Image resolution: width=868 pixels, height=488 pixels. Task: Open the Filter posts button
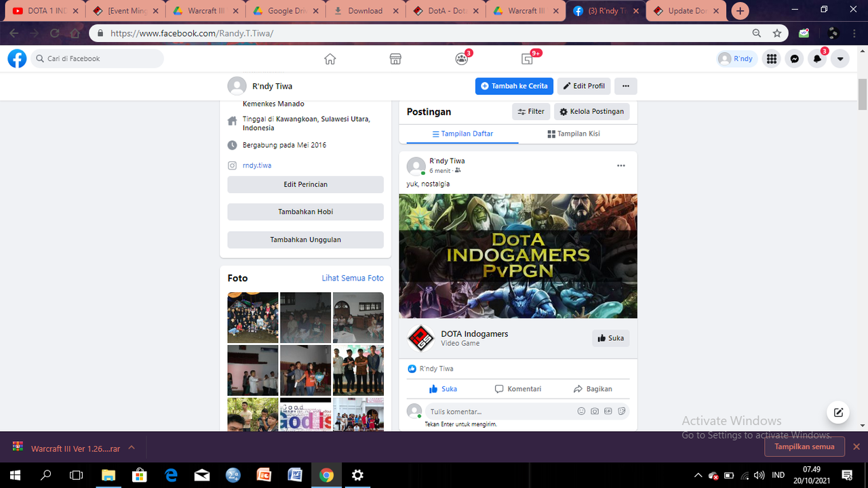[531, 112]
